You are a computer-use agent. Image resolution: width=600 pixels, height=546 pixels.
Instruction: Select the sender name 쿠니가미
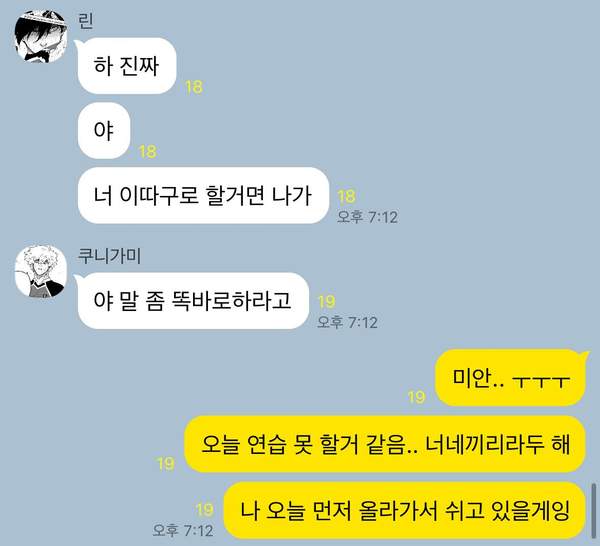pyautogui.click(x=109, y=256)
